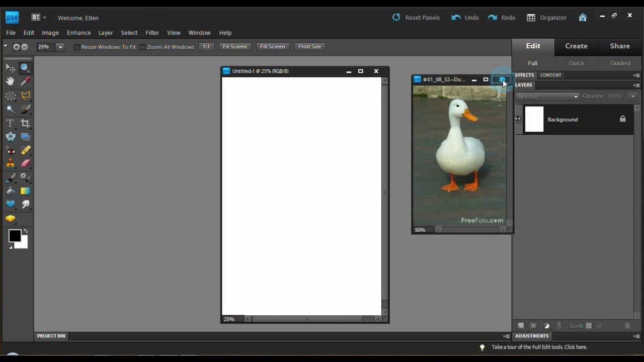The height and width of the screenshot is (362, 644).
Task: Open the Adjustments panel options menu
Action: pos(636,336)
